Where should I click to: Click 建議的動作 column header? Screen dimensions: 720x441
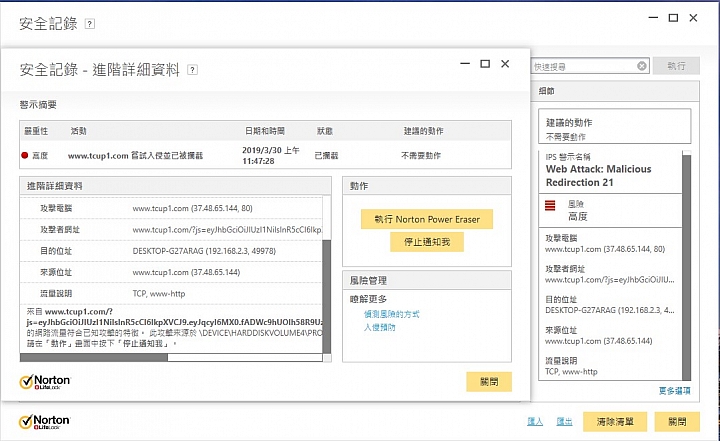pyautogui.click(x=423, y=131)
